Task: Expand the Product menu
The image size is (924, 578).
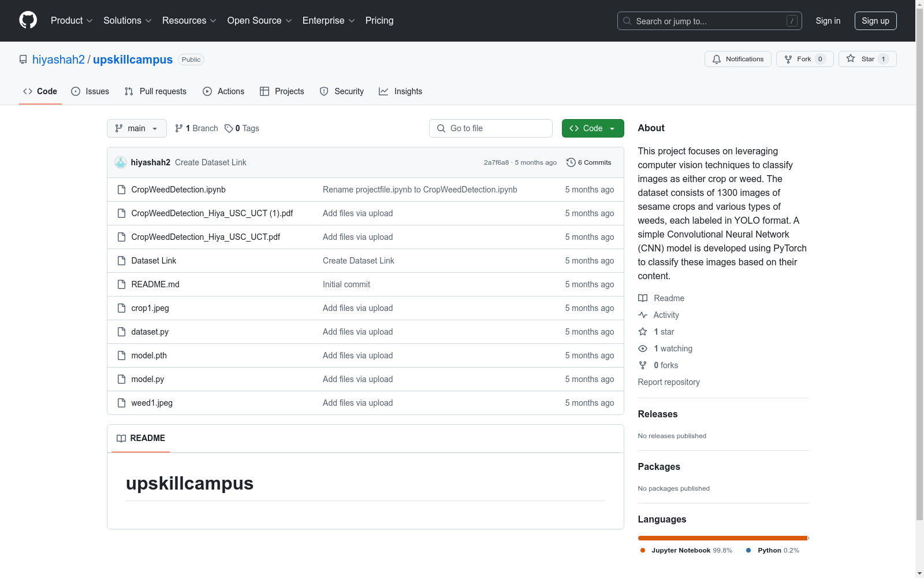Action: (72, 20)
